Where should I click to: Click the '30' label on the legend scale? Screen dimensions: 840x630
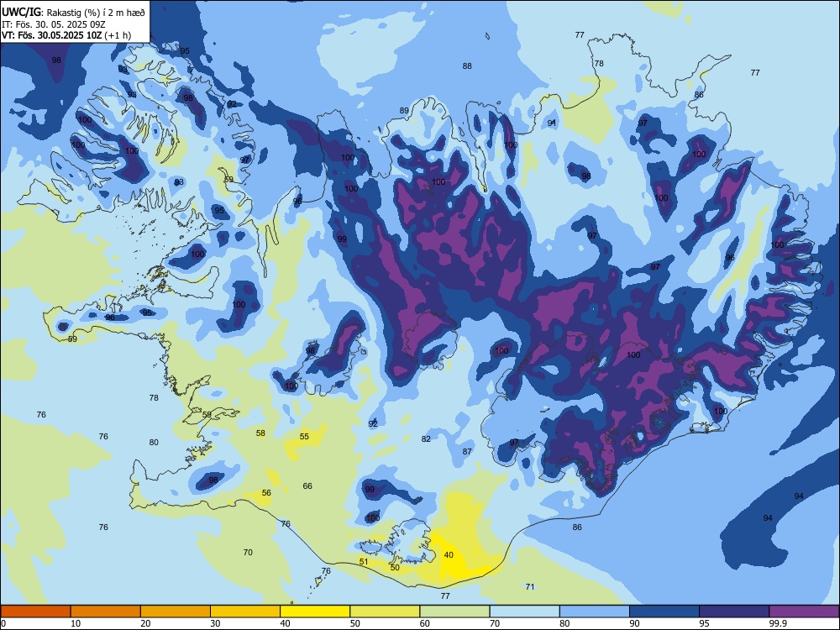click(215, 623)
